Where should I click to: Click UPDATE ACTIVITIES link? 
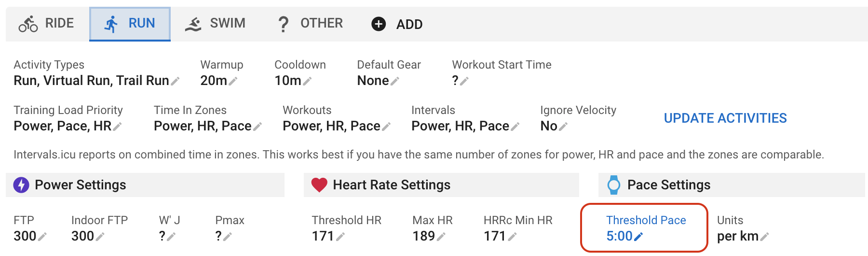[x=725, y=118]
